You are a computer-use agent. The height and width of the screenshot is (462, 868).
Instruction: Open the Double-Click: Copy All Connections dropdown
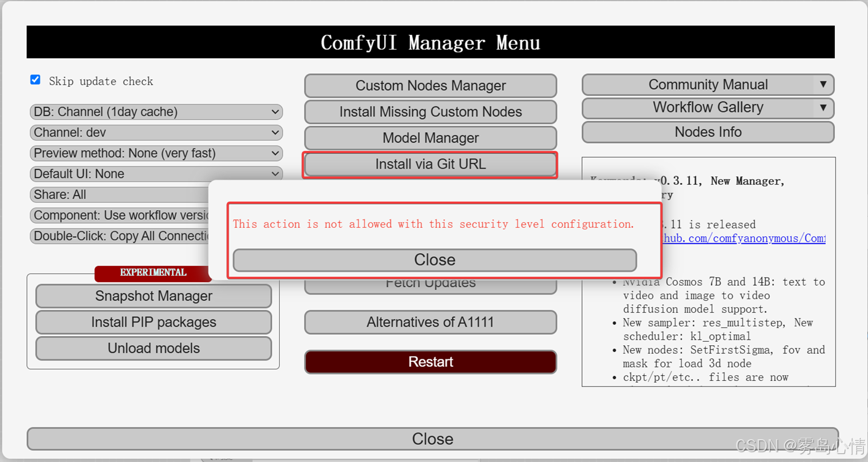click(x=119, y=236)
